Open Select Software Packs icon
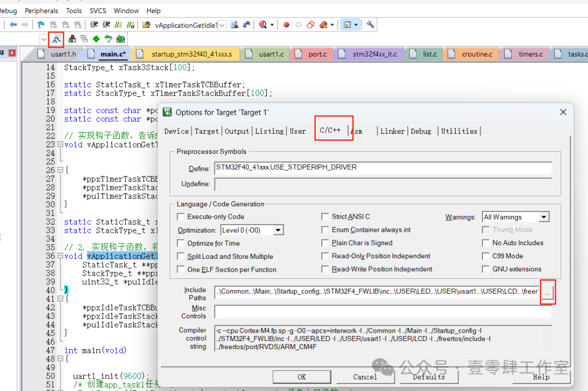Viewport: 588px width, 391px height. (108, 39)
